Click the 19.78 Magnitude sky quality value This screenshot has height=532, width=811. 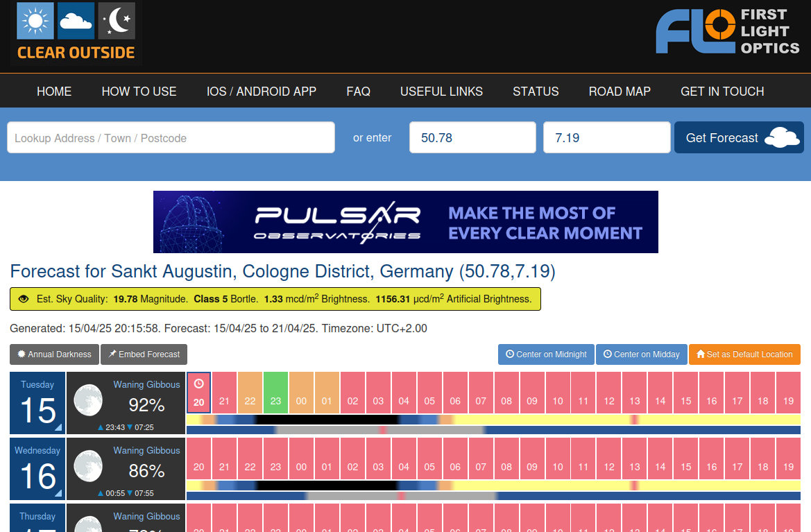tap(150, 299)
